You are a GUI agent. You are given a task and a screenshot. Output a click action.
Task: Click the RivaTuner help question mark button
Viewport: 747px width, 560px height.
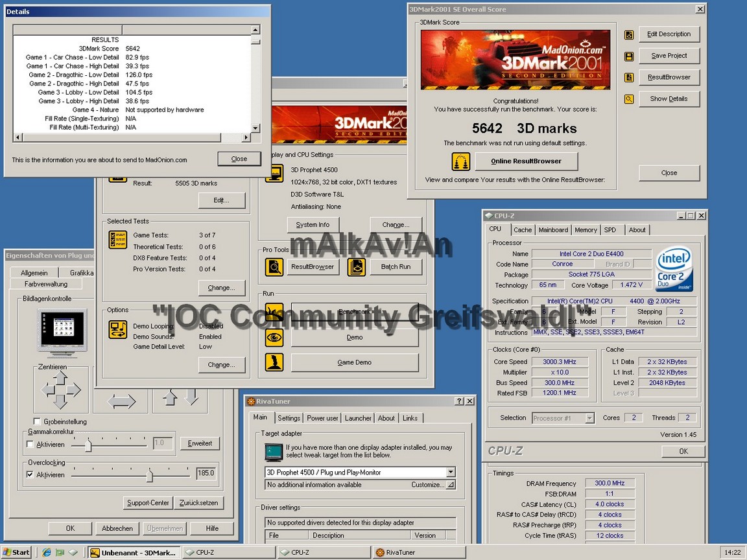(x=459, y=401)
